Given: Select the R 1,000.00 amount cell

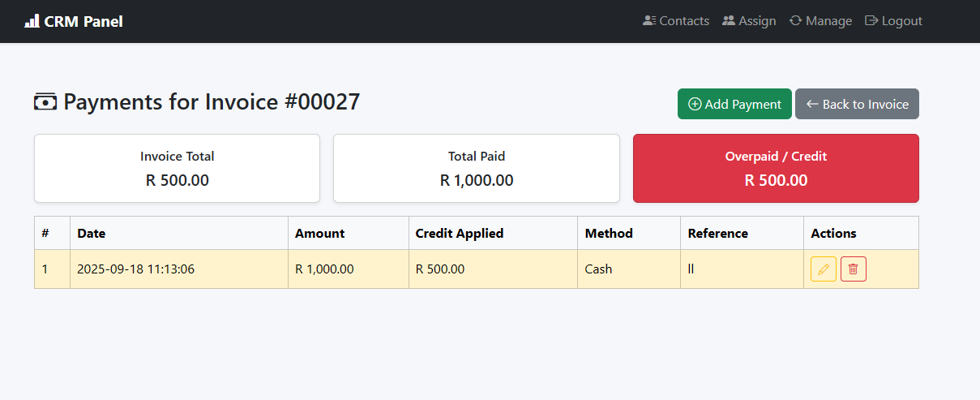Looking at the screenshot, I should click(324, 269).
